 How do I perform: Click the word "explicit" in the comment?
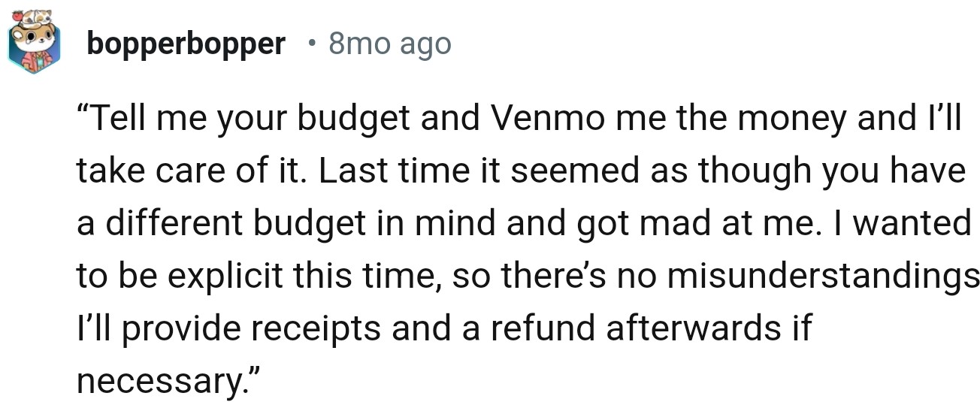[224, 277]
